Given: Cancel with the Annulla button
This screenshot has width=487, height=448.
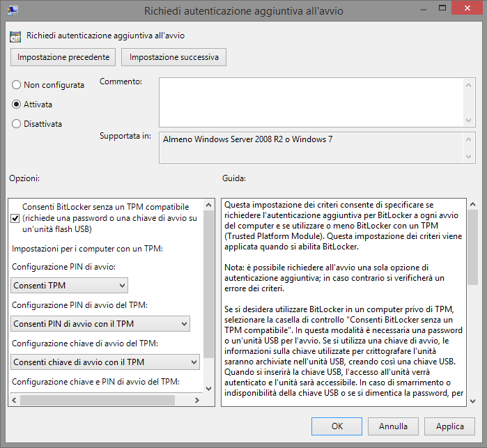Looking at the screenshot, I should 393,426.
